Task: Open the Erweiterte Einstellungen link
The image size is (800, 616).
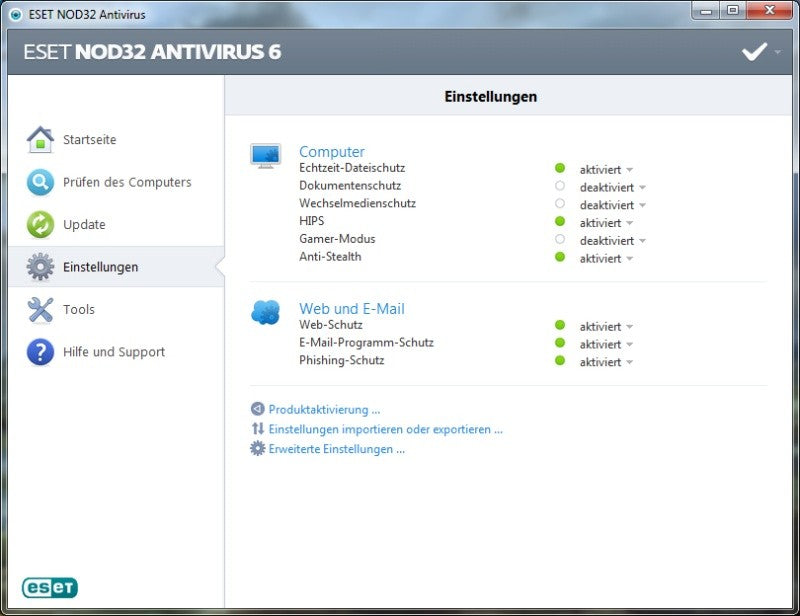Action: (337, 449)
